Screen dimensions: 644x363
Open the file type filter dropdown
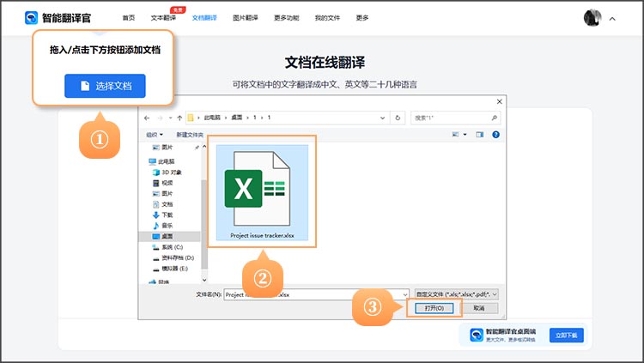click(x=456, y=293)
